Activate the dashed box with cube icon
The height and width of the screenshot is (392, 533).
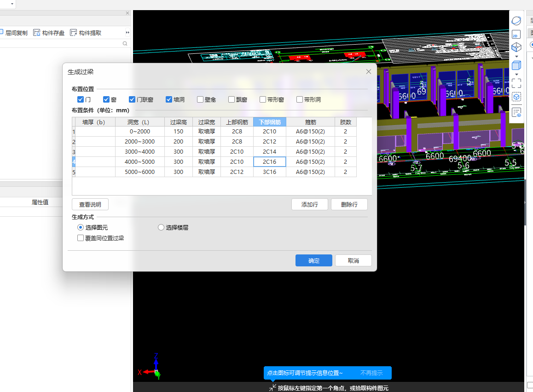click(516, 97)
